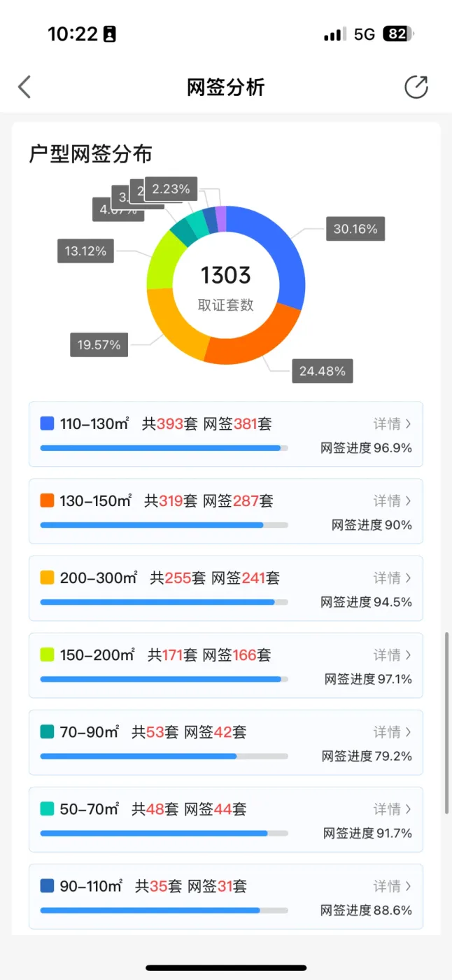Click the 24.48% donut chart label
The image size is (452, 980).
point(322,371)
